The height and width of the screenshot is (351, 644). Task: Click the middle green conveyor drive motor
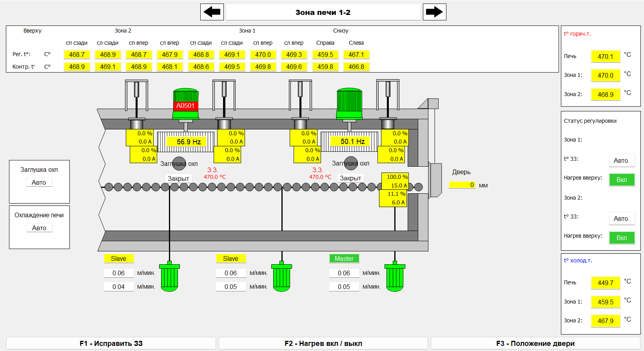[x=281, y=277]
